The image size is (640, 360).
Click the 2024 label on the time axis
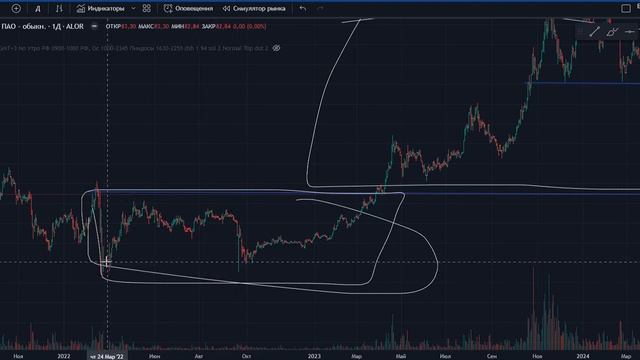(x=583, y=356)
